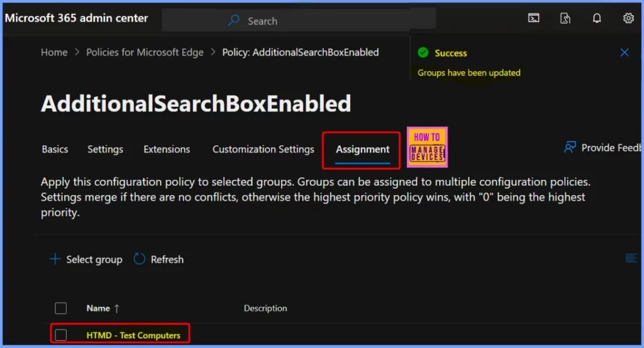Open the list view options icon
Viewport: 644px width, 348px height.
tap(631, 258)
